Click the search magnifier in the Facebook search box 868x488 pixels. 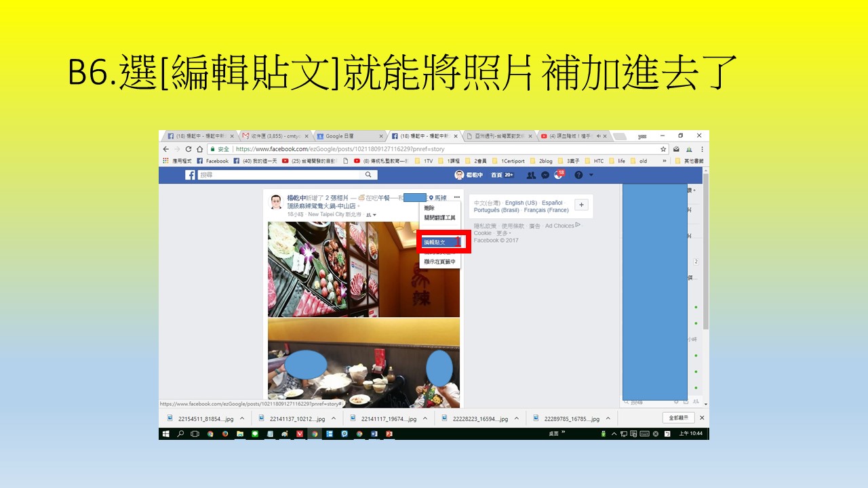pyautogui.click(x=368, y=175)
